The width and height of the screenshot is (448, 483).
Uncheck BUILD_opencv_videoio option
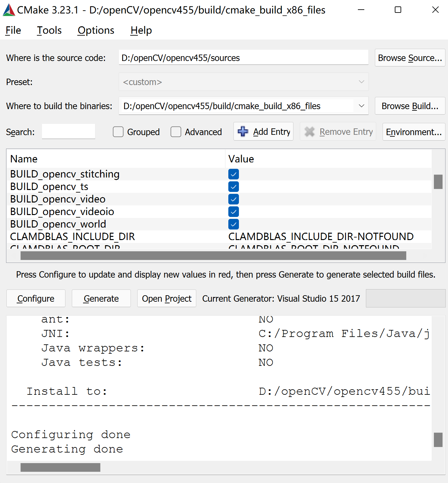(233, 212)
